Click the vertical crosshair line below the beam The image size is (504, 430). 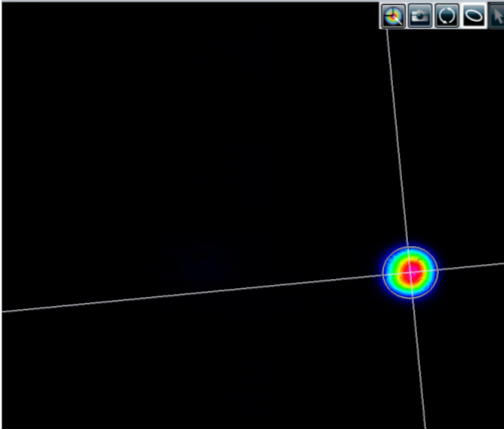pyautogui.click(x=419, y=363)
